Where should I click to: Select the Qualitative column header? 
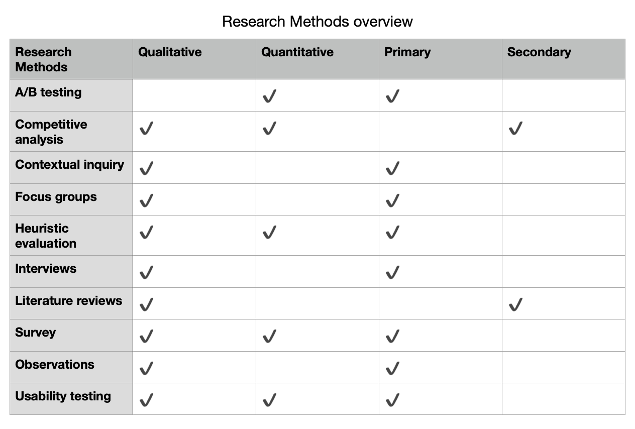click(x=170, y=52)
